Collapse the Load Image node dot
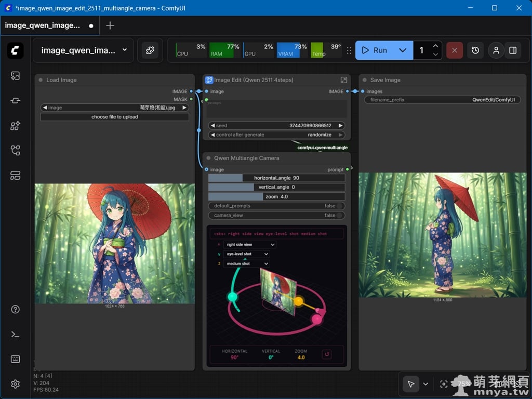 40,80
